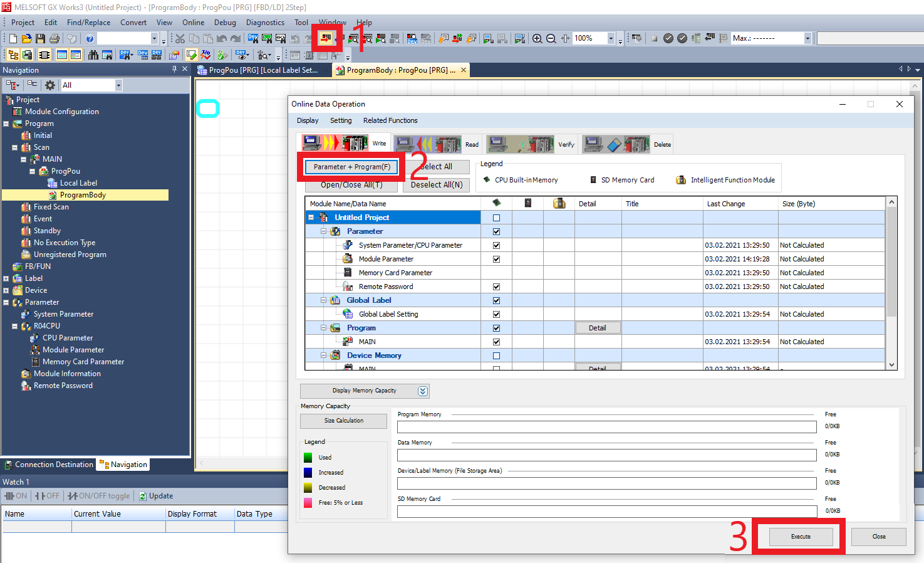This screenshot has width=924, height=563.
Task: Click the Print icon in the toolbar
Action: [55, 39]
